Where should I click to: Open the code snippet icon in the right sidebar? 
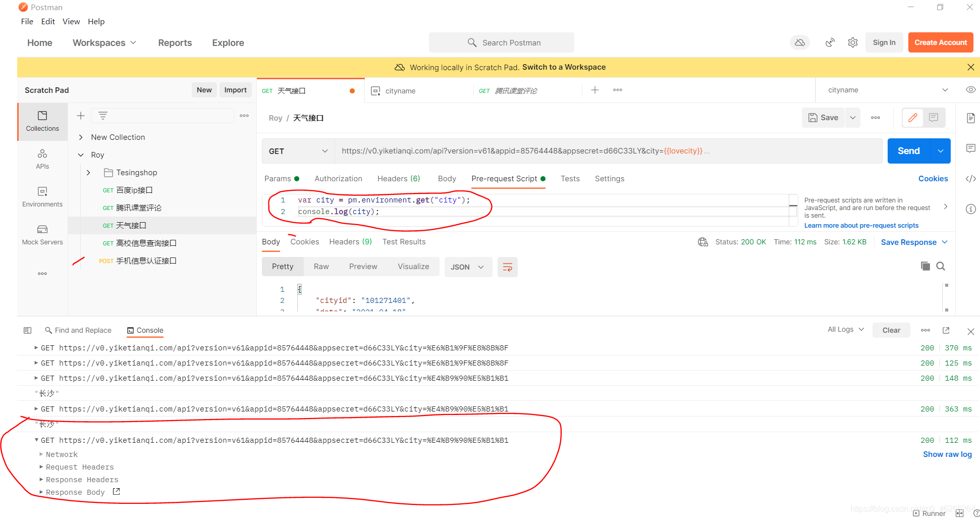point(970,179)
